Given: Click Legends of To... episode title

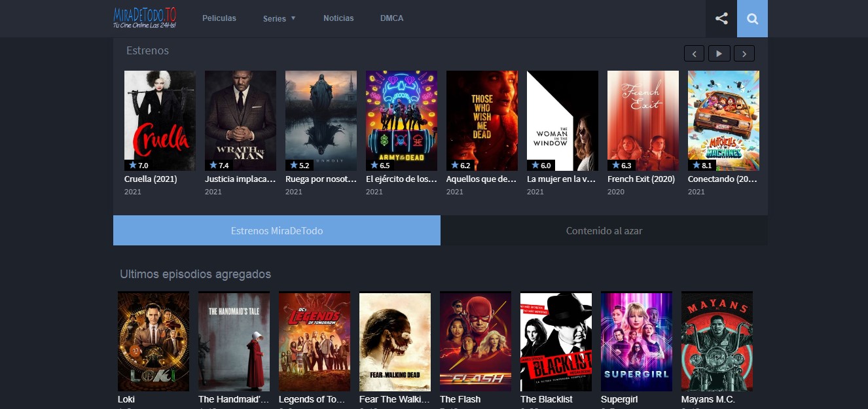Looking at the screenshot, I should click(x=312, y=399).
